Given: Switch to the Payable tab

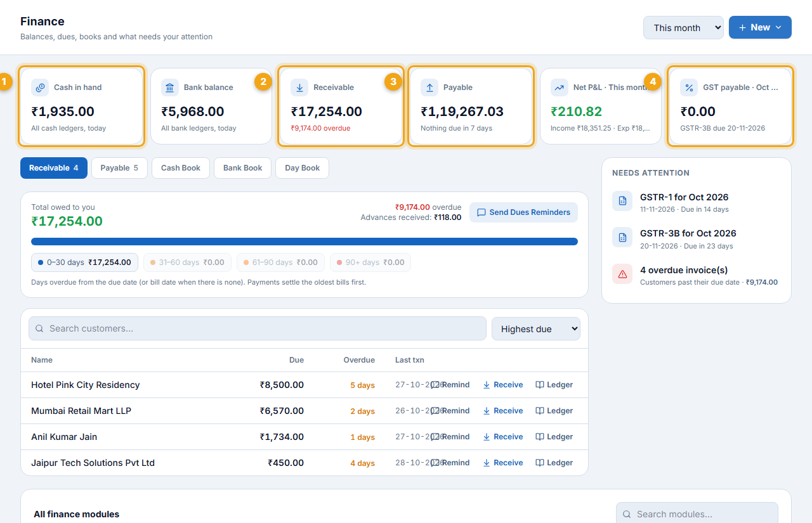Looking at the screenshot, I should pos(119,168).
